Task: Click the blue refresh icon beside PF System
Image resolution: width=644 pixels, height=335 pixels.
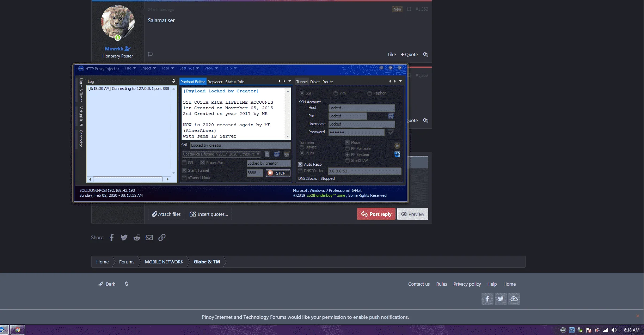Action: tap(397, 154)
